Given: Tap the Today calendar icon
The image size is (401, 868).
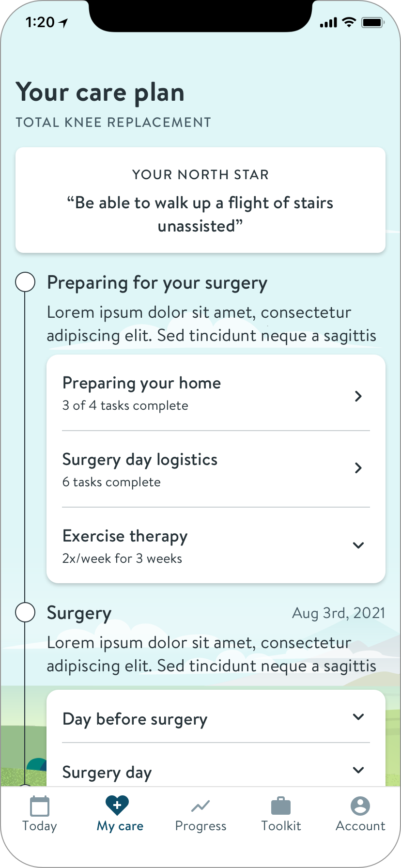Looking at the screenshot, I should 40,806.
